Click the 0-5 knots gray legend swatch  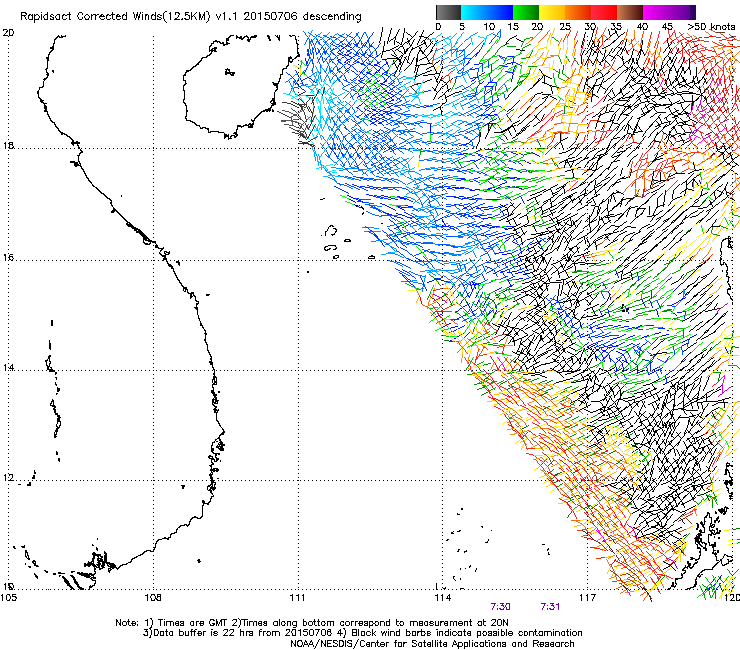[448, 12]
